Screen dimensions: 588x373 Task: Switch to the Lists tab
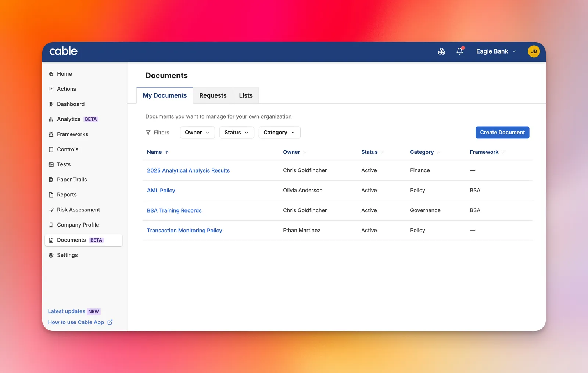point(246,95)
